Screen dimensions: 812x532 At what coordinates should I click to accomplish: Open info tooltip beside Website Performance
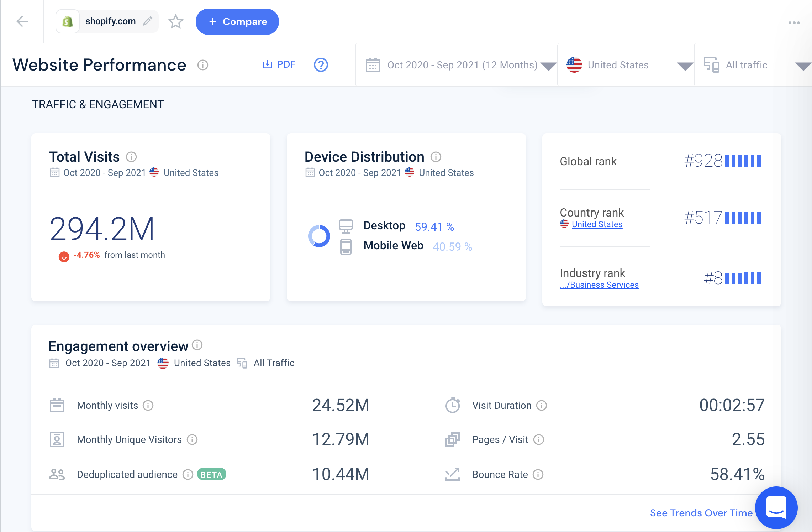click(203, 65)
